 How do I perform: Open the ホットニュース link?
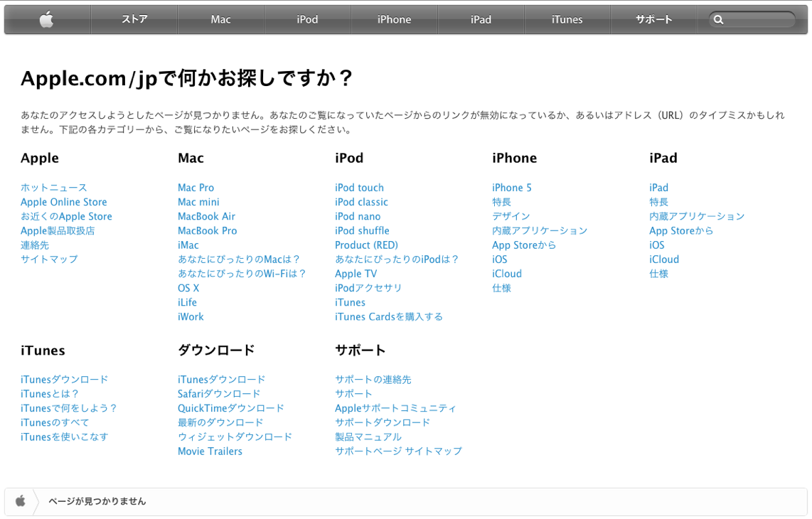point(54,188)
